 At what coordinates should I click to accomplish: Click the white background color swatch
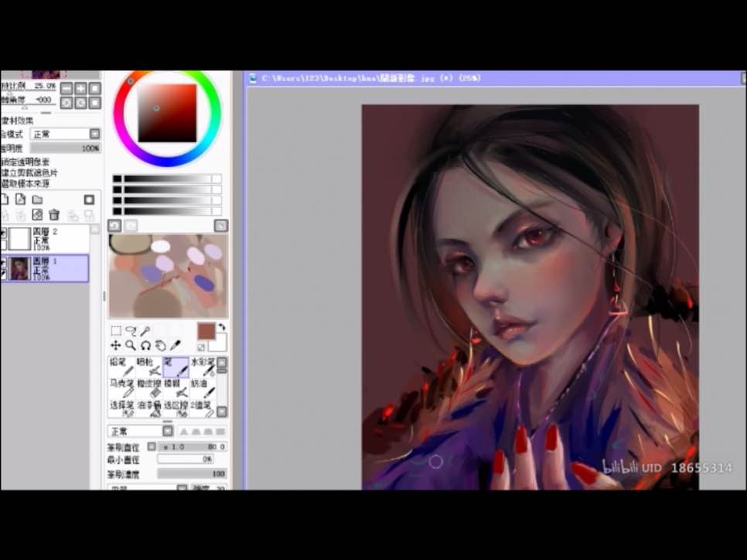click(220, 344)
